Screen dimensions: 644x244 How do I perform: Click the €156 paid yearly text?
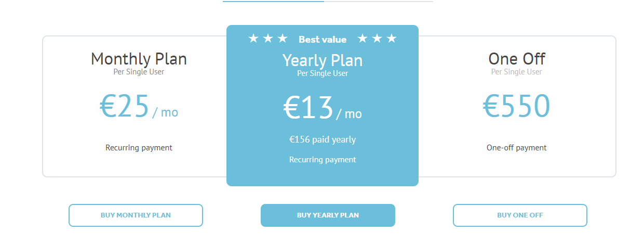tap(323, 139)
